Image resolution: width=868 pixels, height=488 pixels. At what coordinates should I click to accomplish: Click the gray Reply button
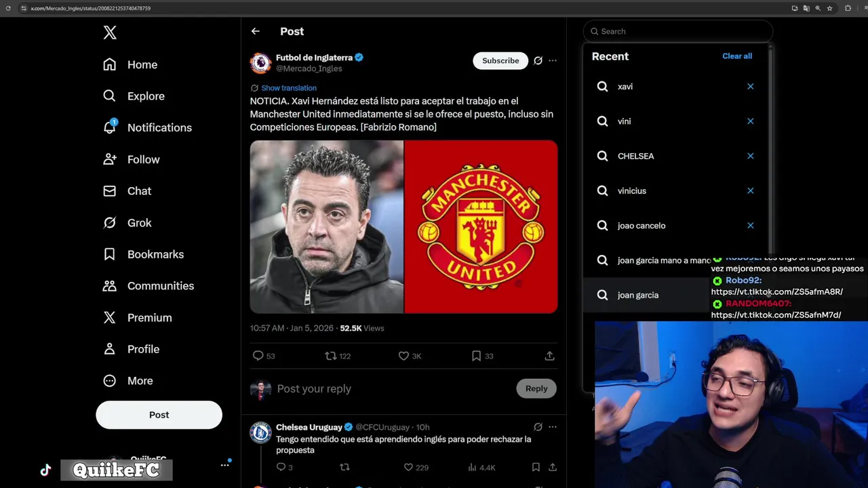coord(536,388)
